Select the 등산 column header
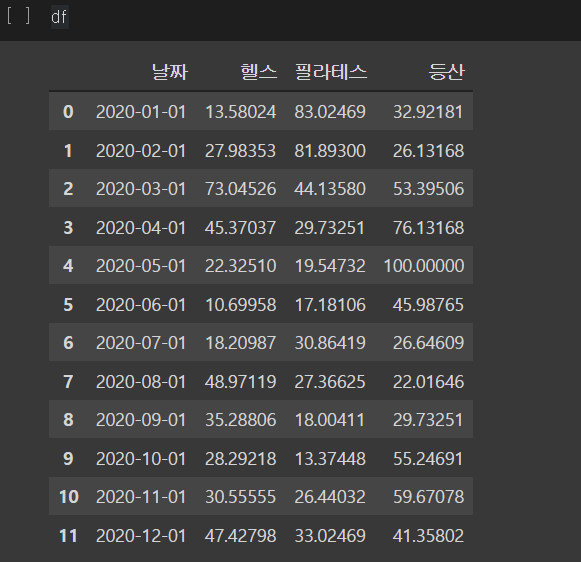This screenshot has height=562, width=581. (x=446, y=72)
